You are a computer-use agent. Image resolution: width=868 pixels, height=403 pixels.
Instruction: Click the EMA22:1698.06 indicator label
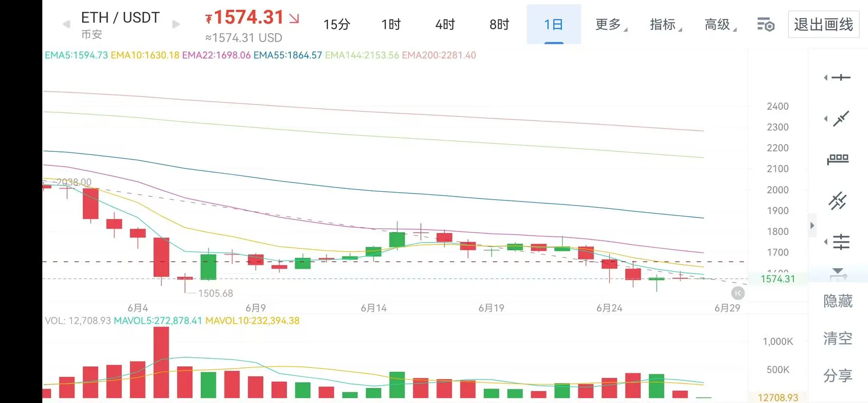pos(216,55)
